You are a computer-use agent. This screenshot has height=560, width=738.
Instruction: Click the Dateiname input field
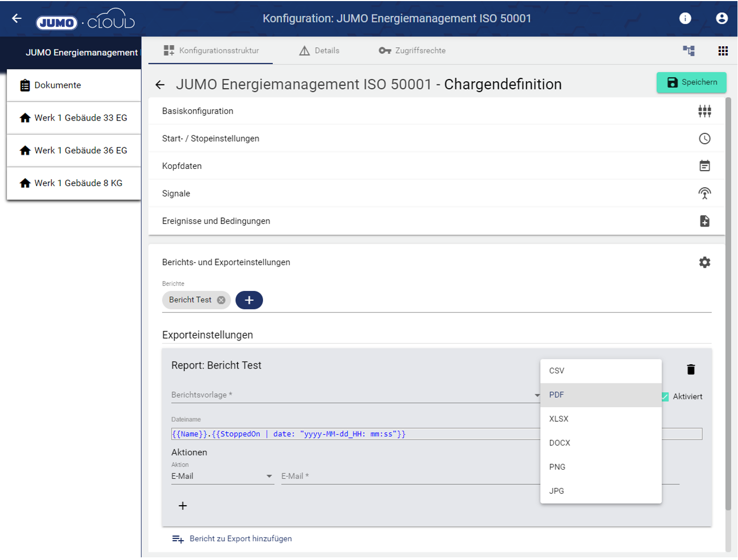(355, 434)
